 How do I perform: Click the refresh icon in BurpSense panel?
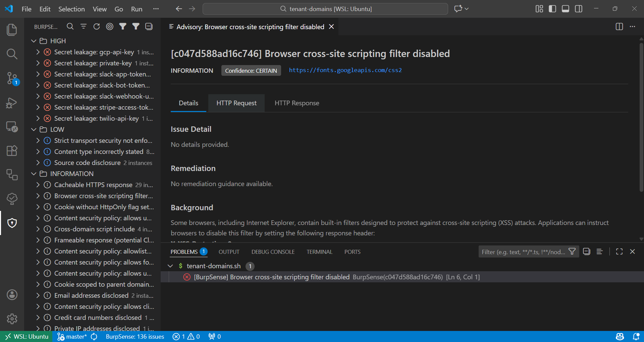pyautogui.click(x=97, y=26)
